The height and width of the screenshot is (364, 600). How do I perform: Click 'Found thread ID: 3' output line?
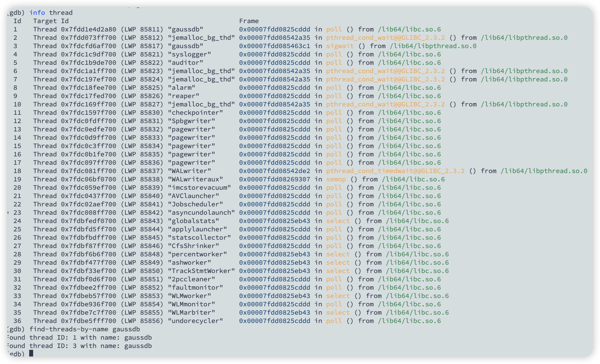point(79,346)
